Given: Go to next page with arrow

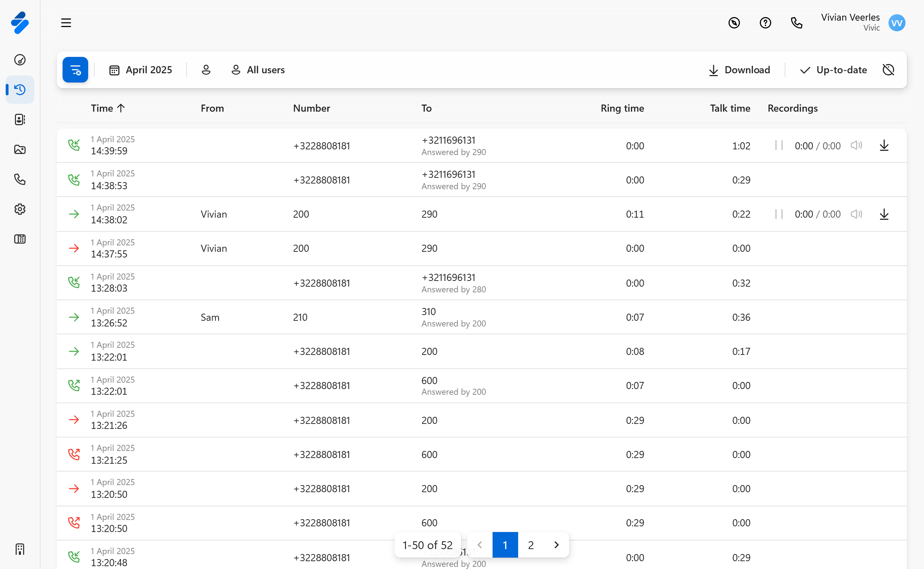Looking at the screenshot, I should click(x=556, y=544).
